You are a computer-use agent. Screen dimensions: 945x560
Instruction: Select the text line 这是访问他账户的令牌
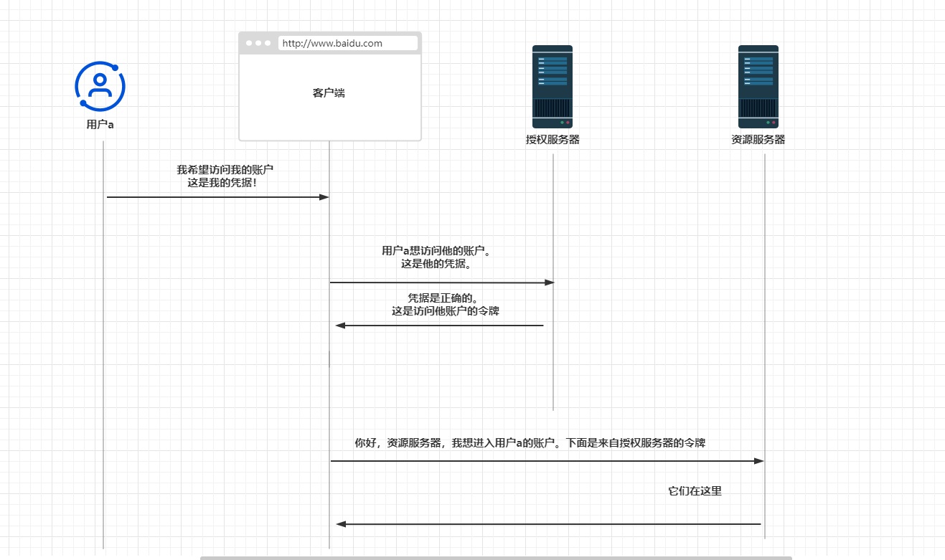click(x=446, y=311)
